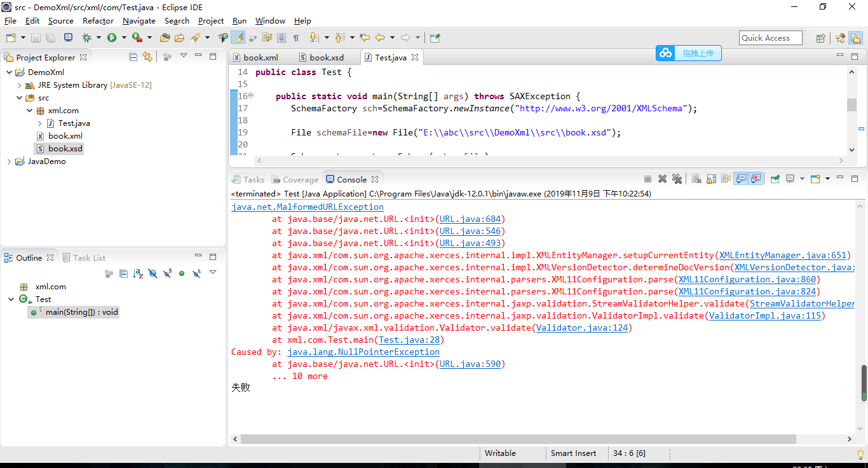Expand the JRE System Library node
The height and width of the screenshot is (468, 868).
19,85
